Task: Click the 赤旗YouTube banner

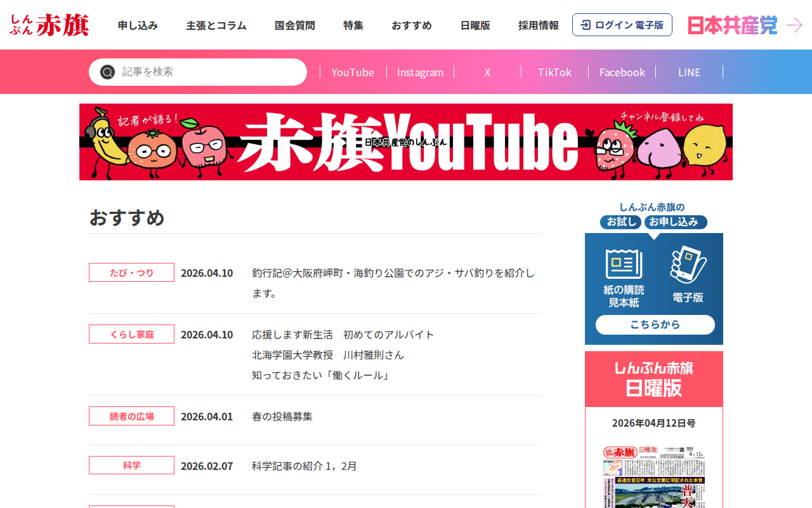Action: pyautogui.click(x=406, y=142)
